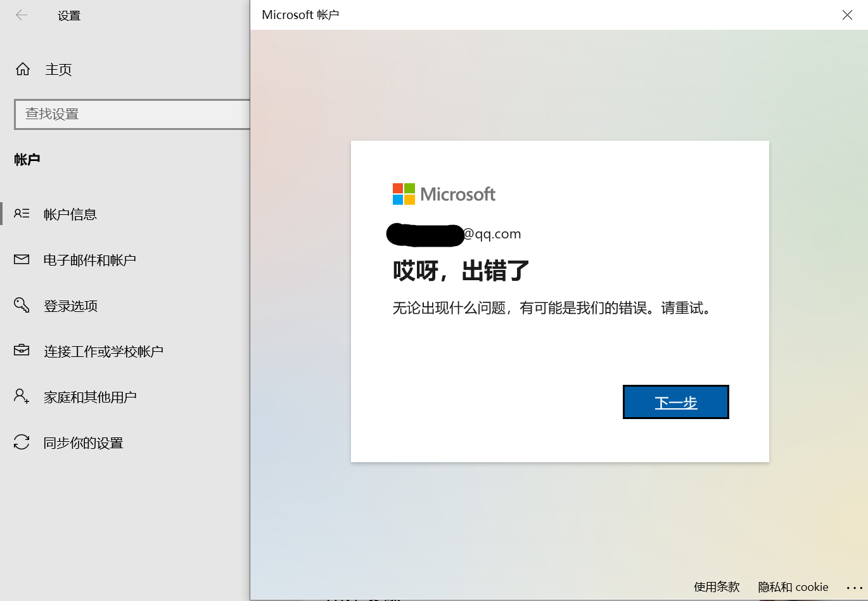Open the 家庭和其他用户 page

pyautogui.click(x=90, y=397)
